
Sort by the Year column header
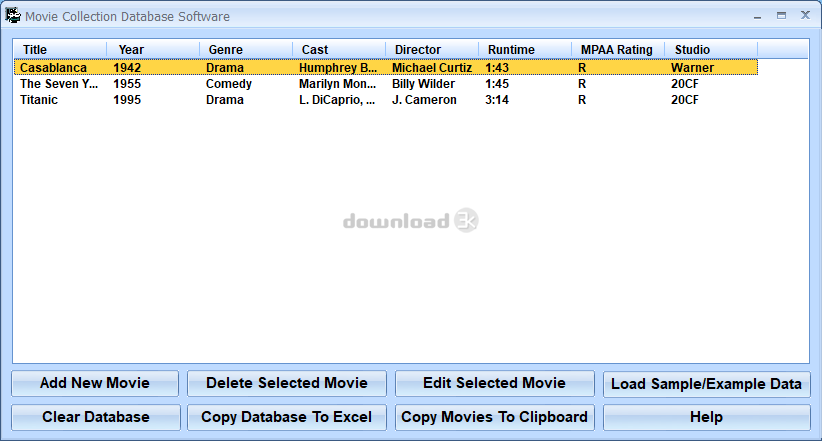click(153, 50)
